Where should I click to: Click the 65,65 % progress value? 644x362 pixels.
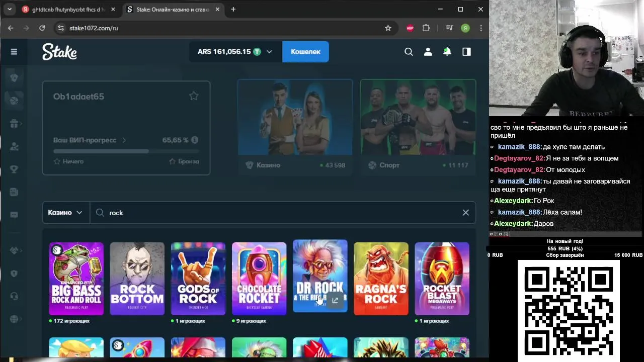pyautogui.click(x=175, y=140)
